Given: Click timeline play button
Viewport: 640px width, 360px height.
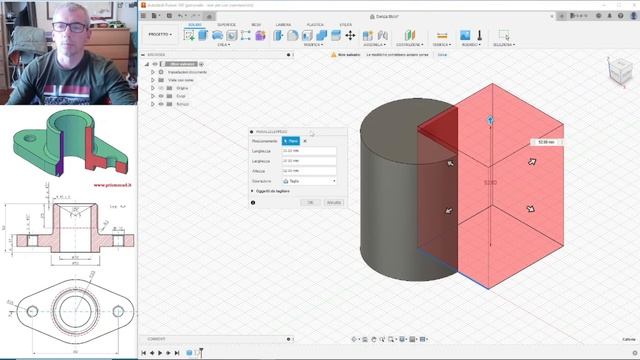Looking at the screenshot, I should pos(160,353).
